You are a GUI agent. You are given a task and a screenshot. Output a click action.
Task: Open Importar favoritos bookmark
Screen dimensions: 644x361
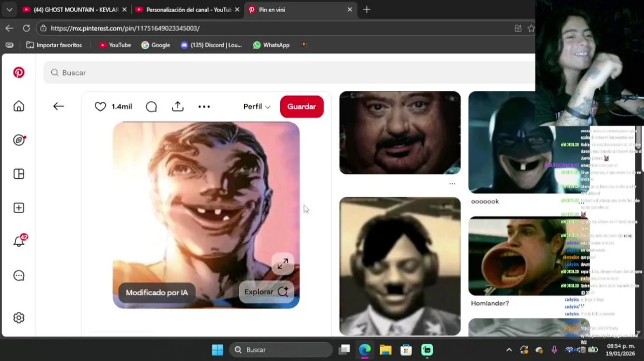pos(54,45)
